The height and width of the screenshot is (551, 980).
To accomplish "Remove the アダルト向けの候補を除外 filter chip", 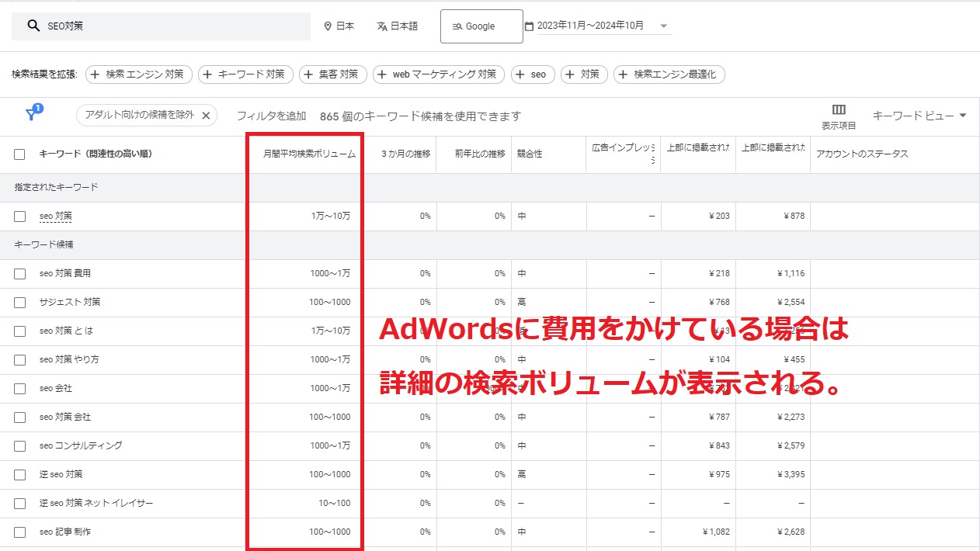I will (x=206, y=115).
